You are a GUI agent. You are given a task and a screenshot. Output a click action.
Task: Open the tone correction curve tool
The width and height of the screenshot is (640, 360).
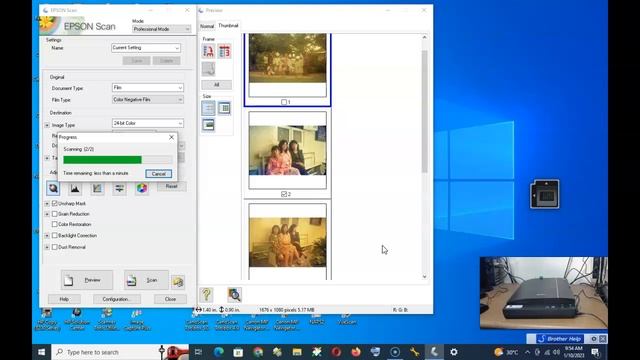(x=97, y=188)
